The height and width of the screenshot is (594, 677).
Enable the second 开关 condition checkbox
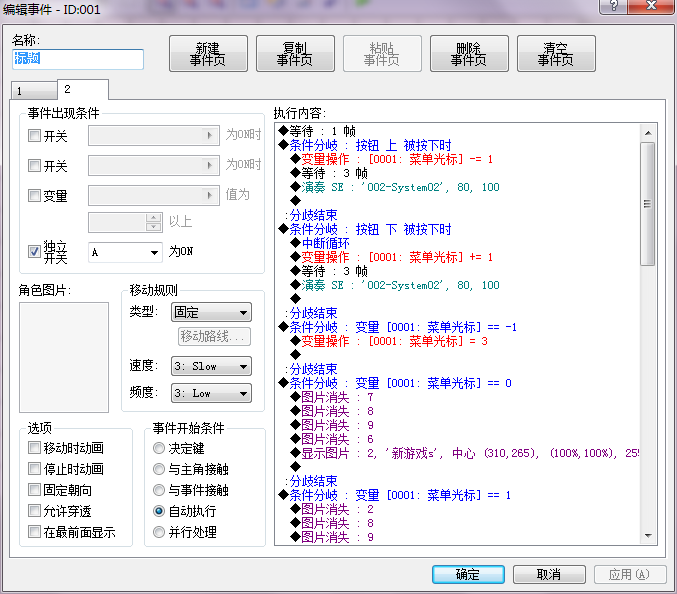pyautogui.click(x=34, y=165)
